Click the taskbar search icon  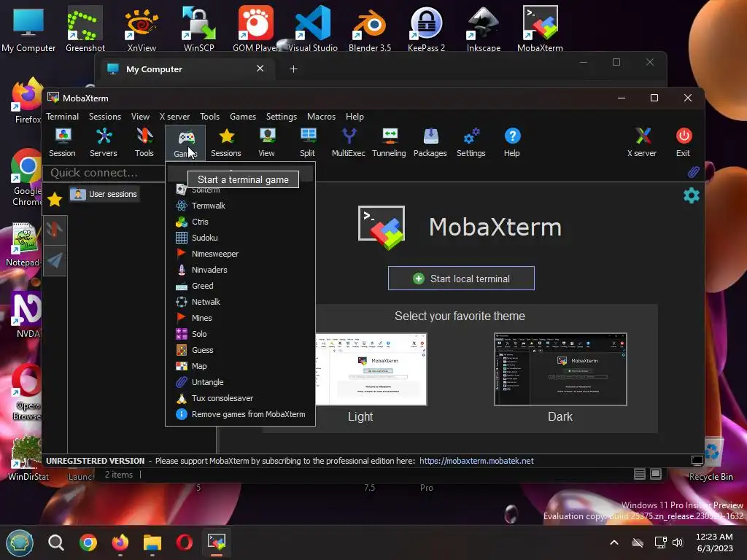(55, 542)
